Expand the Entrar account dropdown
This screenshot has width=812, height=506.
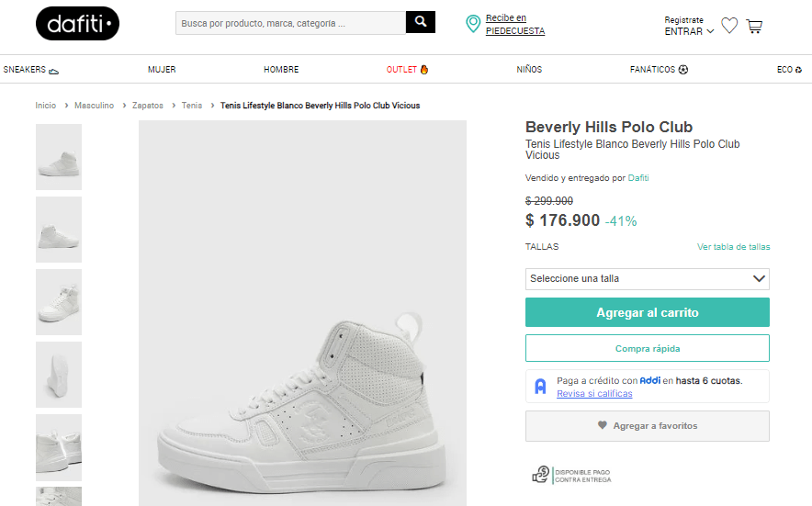[x=689, y=31]
